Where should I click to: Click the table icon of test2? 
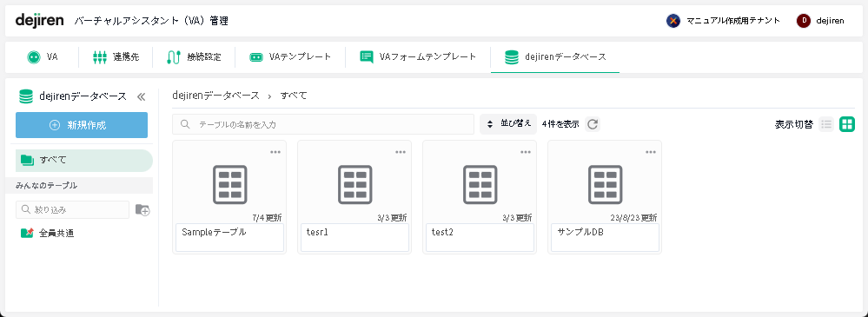point(480,184)
